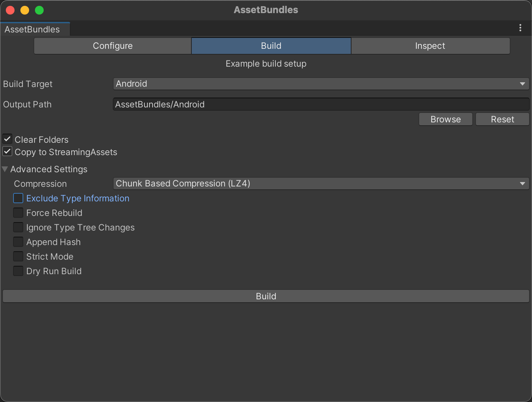Click the 'Output Path' label
532x402 pixels.
(27, 105)
